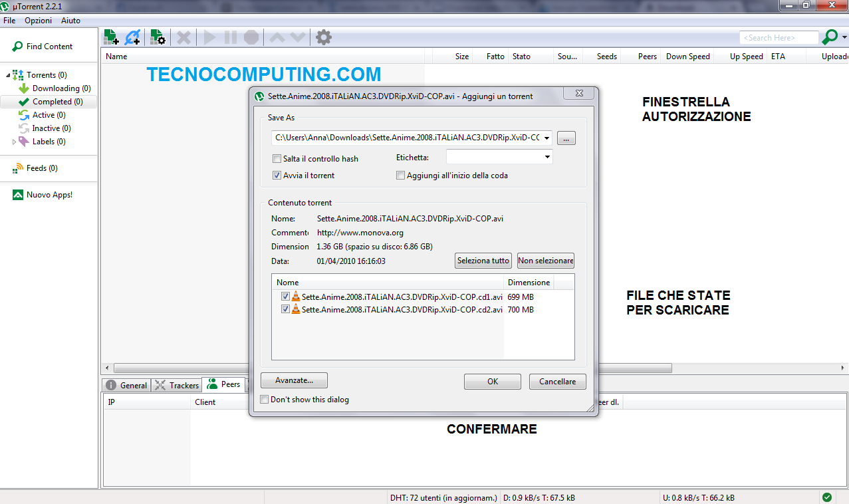Toggle Salta il controllo hash checkbox
Viewport: 849px width, 504px height.
277,159
